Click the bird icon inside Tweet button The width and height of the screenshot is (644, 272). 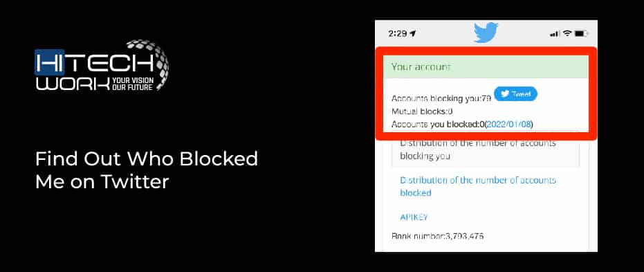point(505,94)
